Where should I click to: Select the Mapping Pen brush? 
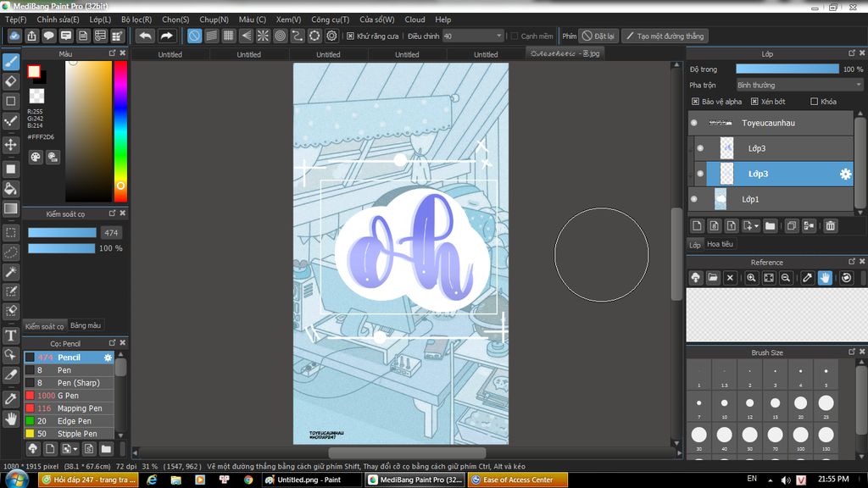[x=70, y=408]
